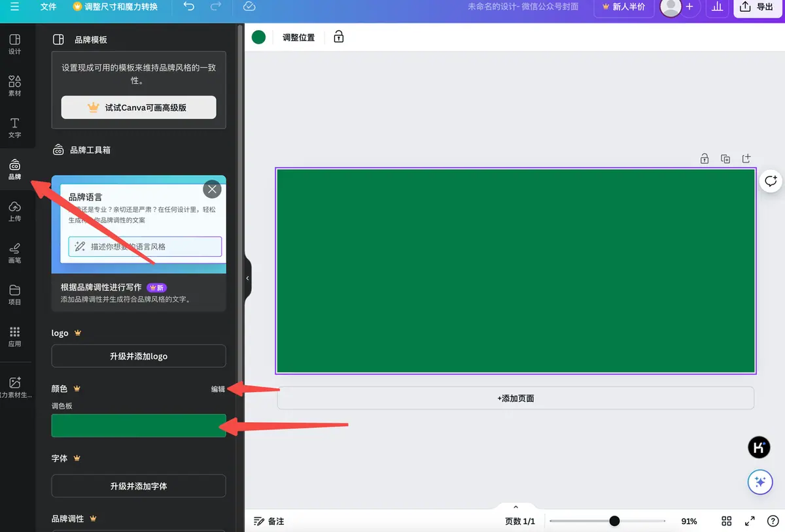Image resolution: width=785 pixels, height=532 pixels.
Task: Collapse the side panel with arrow handle
Action: pos(247,278)
